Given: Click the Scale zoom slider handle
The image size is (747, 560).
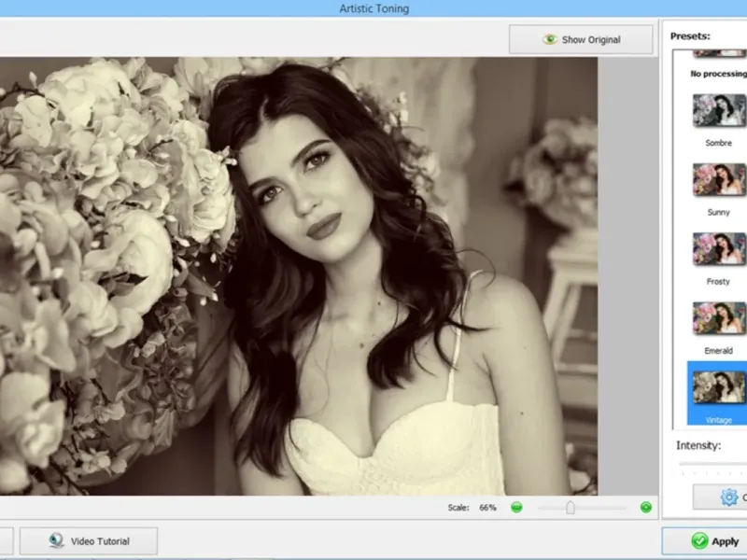Looking at the screenshot, I should 570,508.
